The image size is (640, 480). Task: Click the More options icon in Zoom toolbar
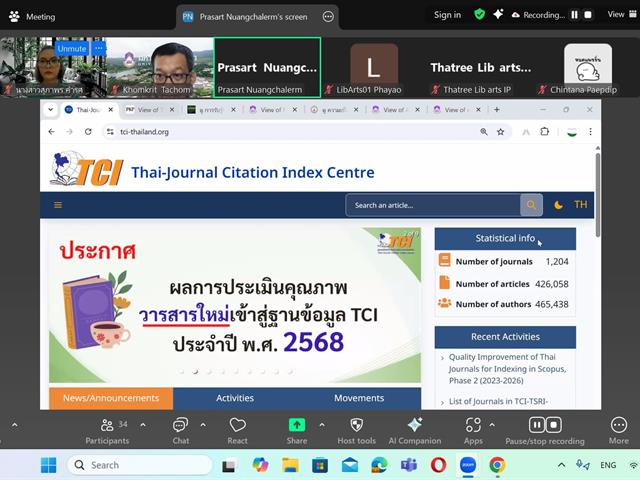pyautogui.click(x=619, y=425)
